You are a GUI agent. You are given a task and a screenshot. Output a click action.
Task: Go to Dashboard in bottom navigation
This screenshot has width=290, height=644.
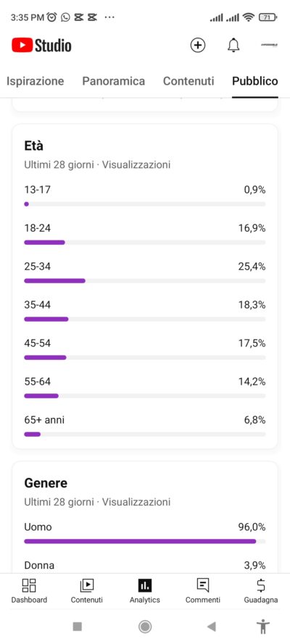[29, 591]
